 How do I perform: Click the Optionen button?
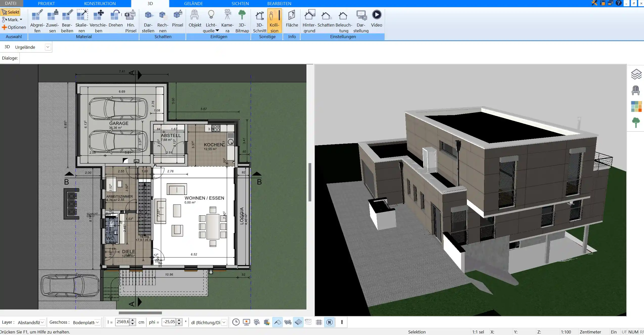(14, 27)
